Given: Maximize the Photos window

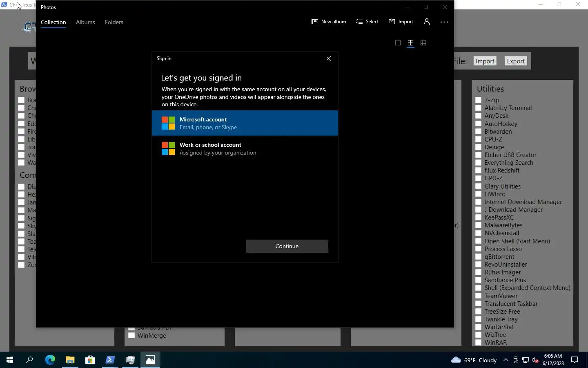Looking at the screenshot, I should click(426, 7).
